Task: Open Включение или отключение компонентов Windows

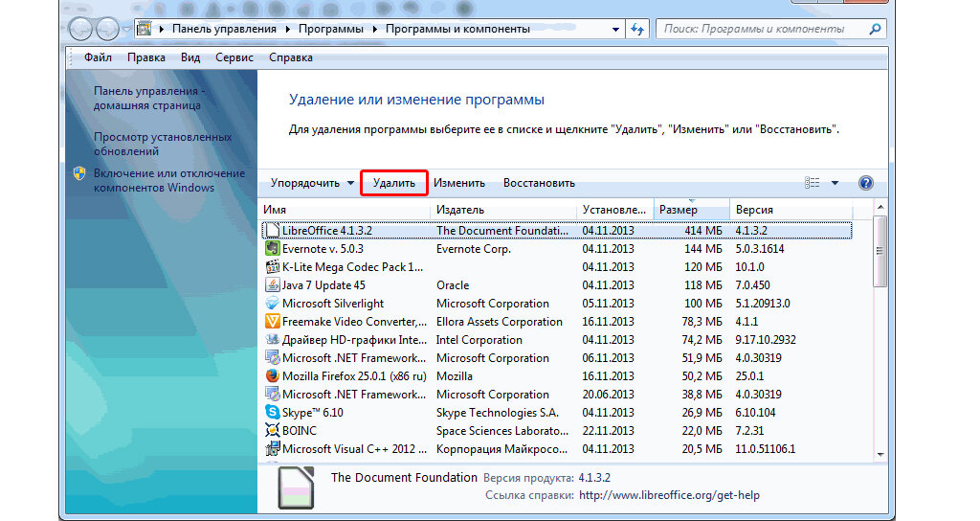Action: click(169, 180)
